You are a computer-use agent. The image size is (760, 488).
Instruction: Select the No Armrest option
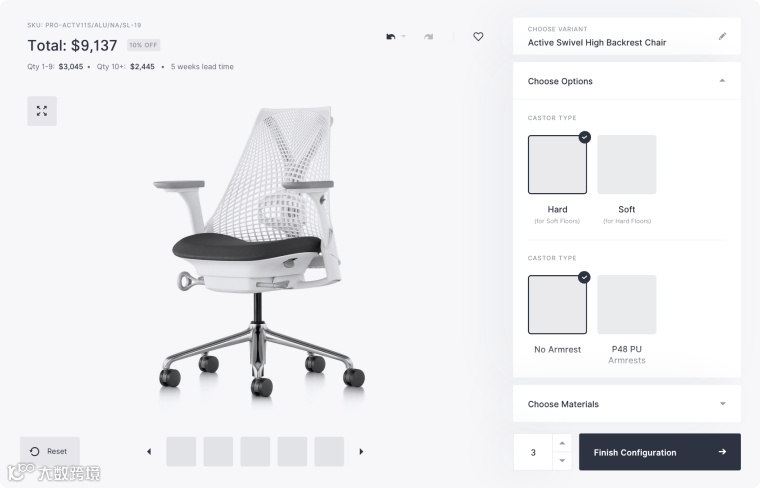pos(557,305)
